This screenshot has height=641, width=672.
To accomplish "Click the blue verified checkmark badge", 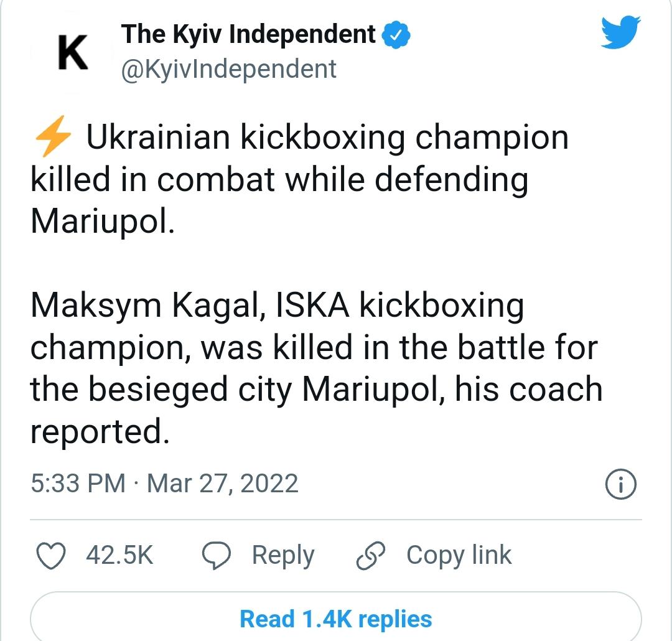I will pos(396,35).
